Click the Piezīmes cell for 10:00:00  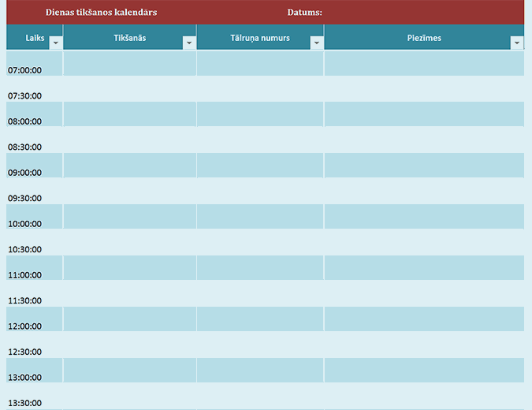[x=424, y=217]
